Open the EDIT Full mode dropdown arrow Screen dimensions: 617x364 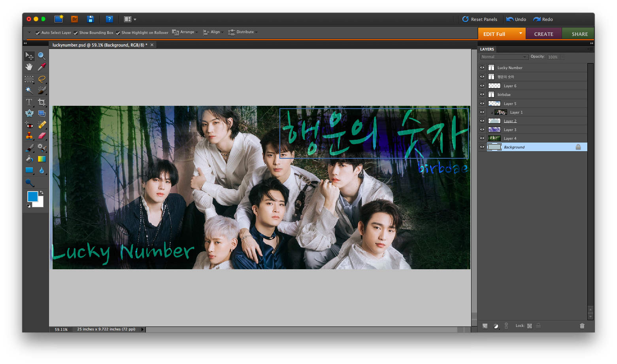[x=521, y=34]
